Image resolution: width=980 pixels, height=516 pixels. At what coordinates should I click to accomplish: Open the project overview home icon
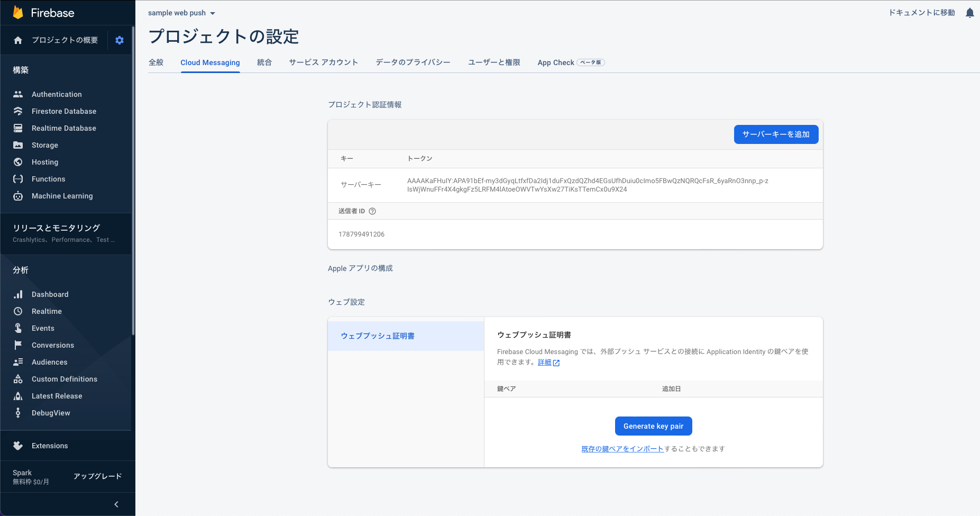point(18,40)
